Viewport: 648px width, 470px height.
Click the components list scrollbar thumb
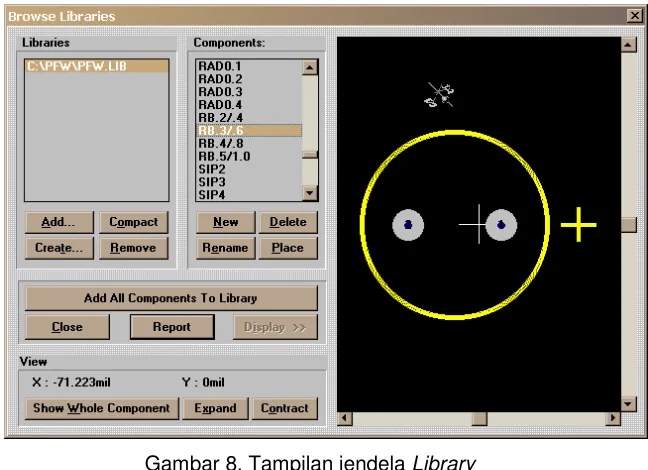click(x=310, y=155)
